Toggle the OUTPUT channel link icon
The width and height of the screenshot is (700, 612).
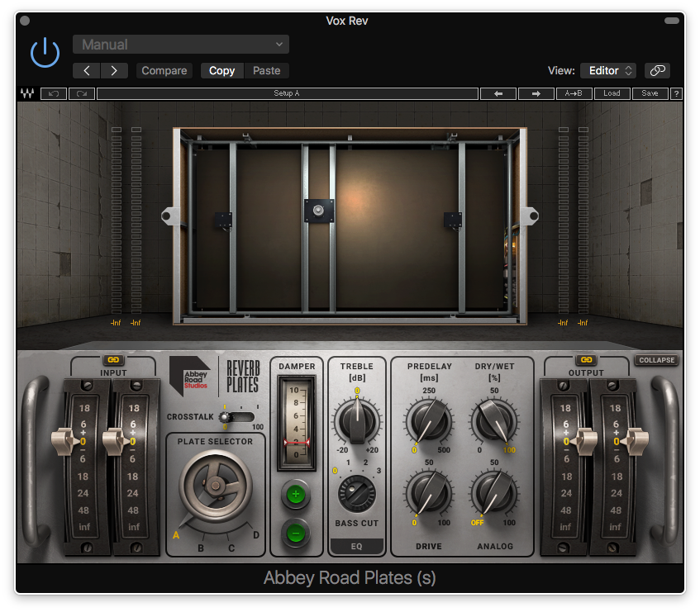586,359
